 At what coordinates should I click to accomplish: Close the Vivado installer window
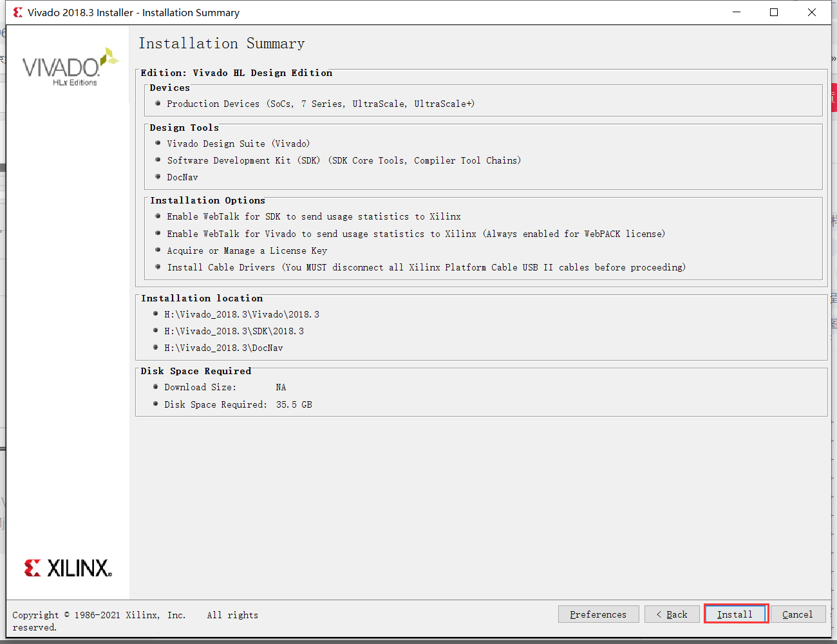pos(812,12)
